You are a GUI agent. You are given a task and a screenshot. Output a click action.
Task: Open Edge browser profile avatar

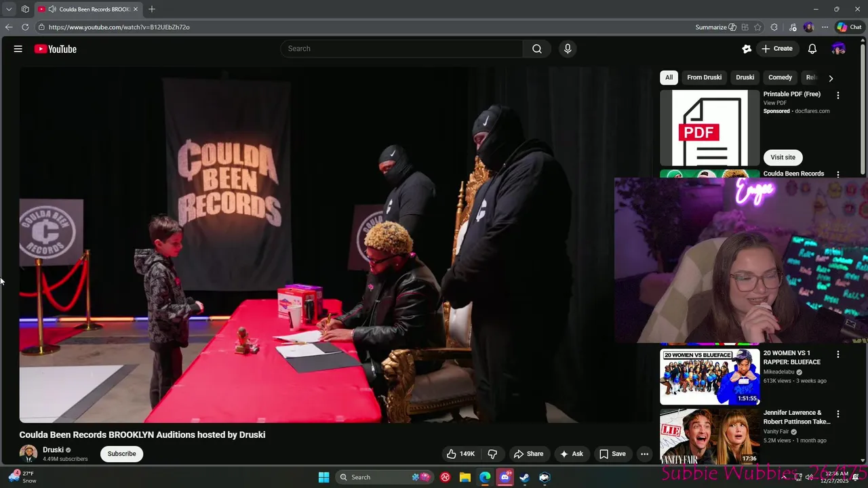click(808, 27)
